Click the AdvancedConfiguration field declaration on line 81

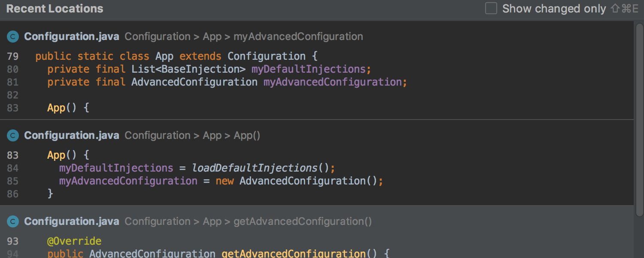[334, 82]
